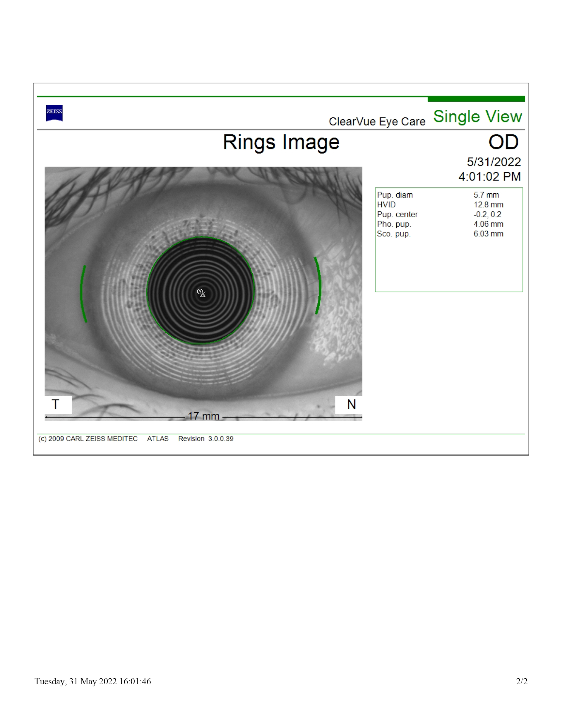562x728 pixels.
Task: Click the value '12.8 mm'
Action: [x=488, y=205]
